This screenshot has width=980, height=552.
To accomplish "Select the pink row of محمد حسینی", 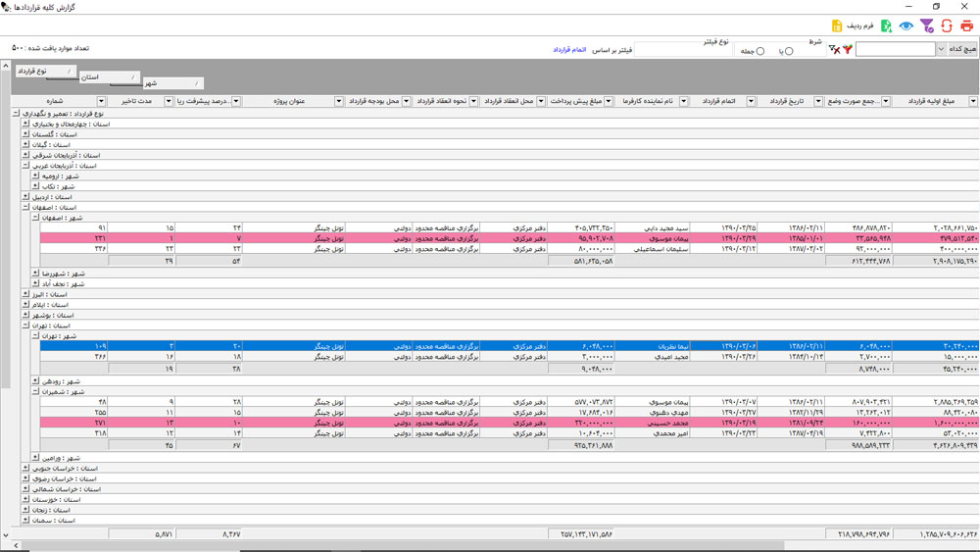I will 510,423.
